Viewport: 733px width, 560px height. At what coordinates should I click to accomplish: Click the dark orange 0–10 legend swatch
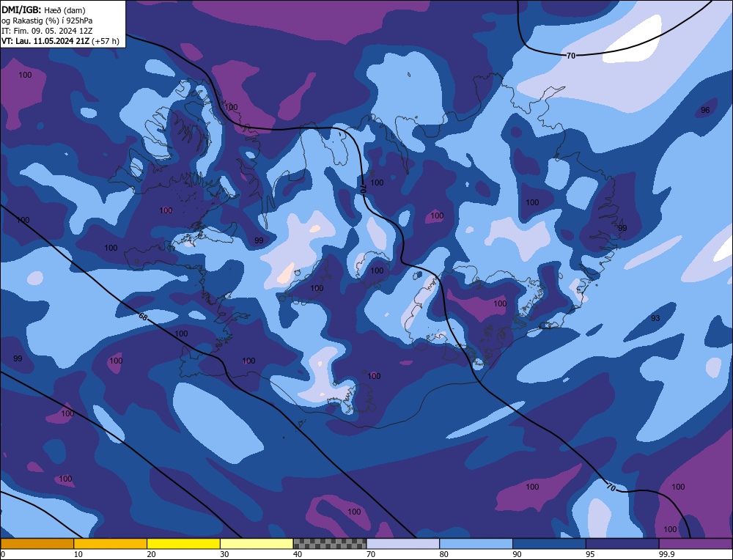pos(37,543)
